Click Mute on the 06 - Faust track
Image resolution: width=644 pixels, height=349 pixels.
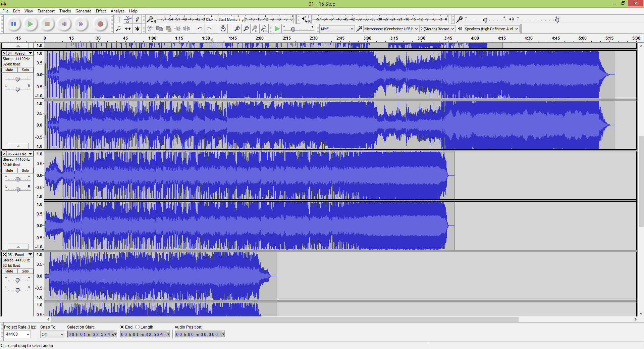click(x=9, y=271)
